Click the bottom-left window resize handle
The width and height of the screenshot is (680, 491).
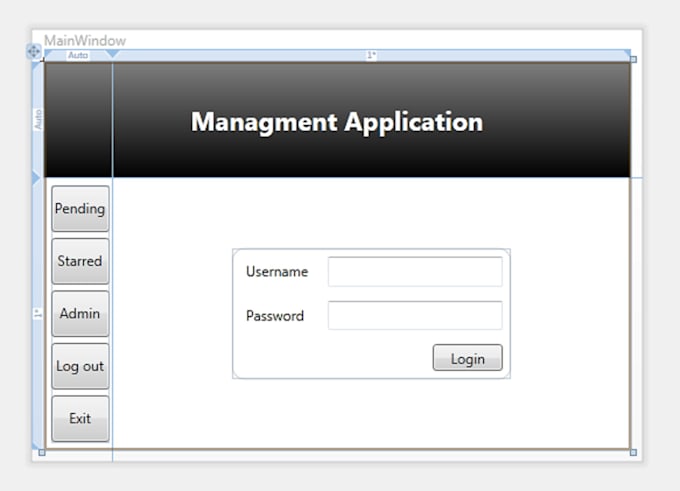(42, 452)
